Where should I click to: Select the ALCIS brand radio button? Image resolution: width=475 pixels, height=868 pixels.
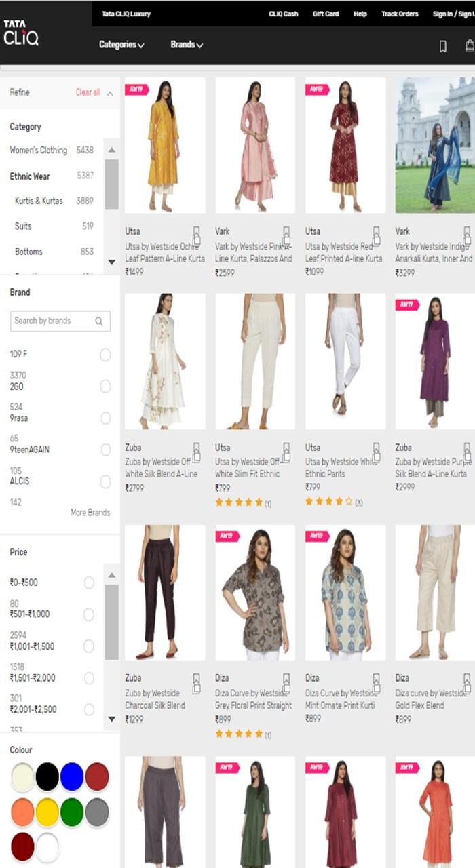pyautogui.click(x=105, y=481)
